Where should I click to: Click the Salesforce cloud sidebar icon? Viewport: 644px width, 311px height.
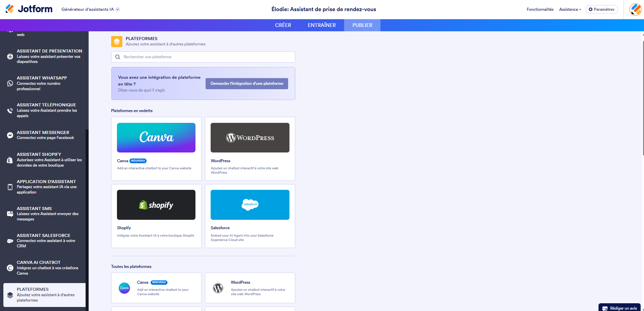pyautogui.click(x=10, y=241)
